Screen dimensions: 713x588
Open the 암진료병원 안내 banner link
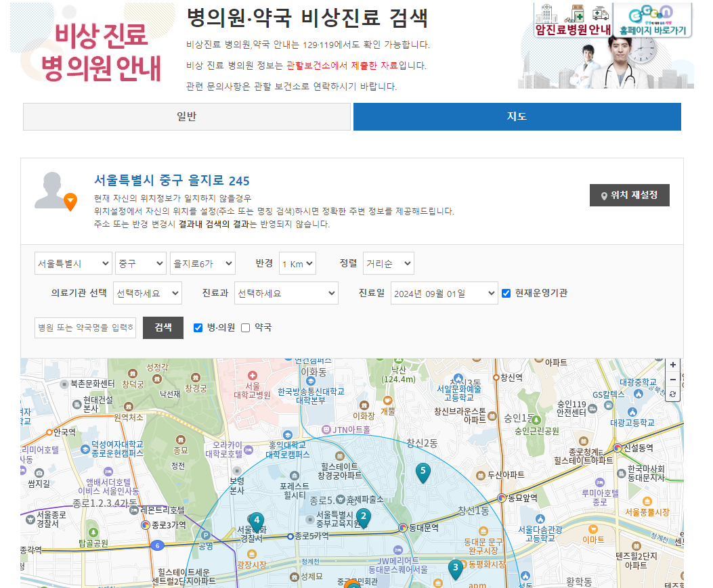[572, 20]
